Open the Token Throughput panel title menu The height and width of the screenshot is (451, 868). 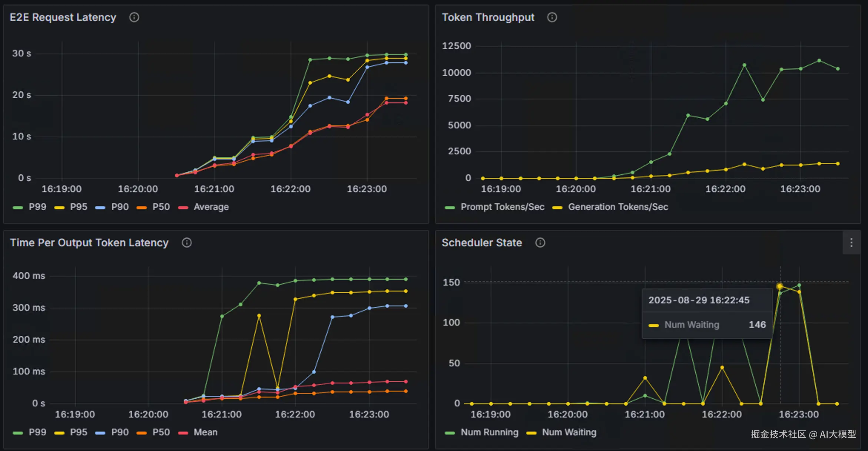[488, 17]
